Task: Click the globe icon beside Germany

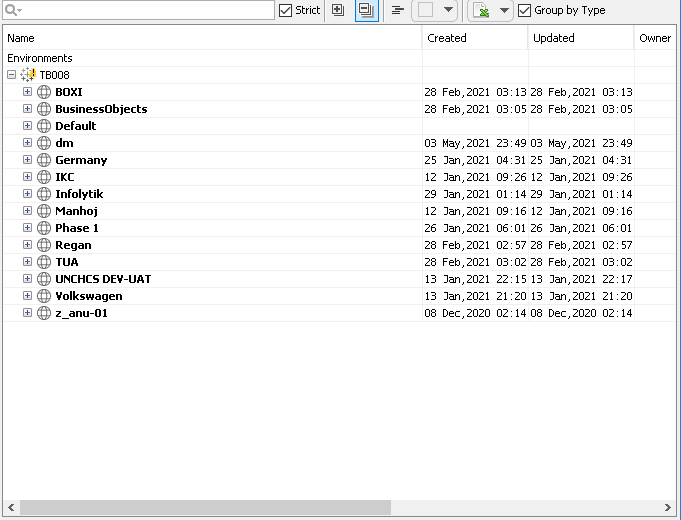Action: [44, 160]
